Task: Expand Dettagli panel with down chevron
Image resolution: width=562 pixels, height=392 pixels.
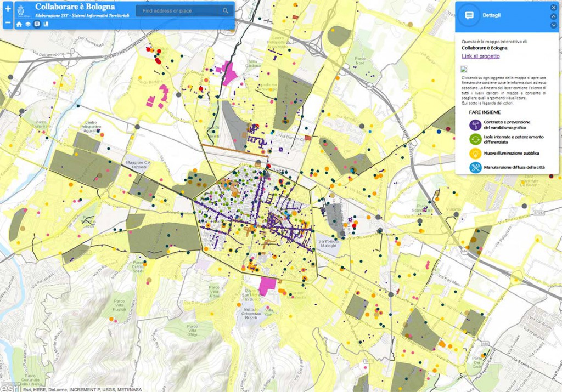Action: point(553,25)
